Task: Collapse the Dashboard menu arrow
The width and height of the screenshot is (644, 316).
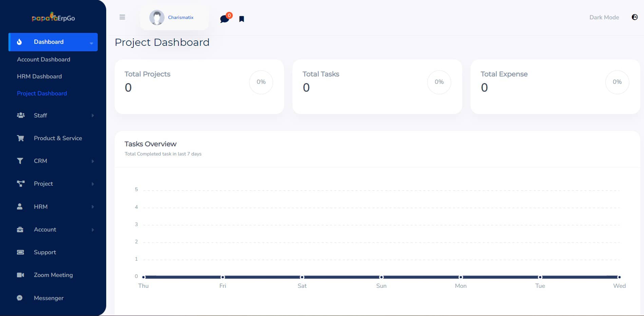Action: 91,43
